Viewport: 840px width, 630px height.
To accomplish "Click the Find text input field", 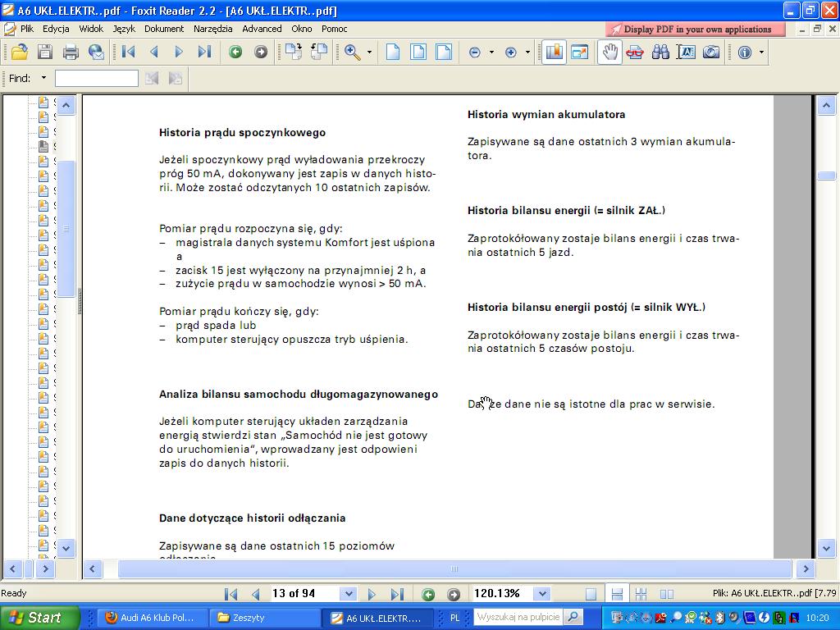I will (x=97, y=78).
